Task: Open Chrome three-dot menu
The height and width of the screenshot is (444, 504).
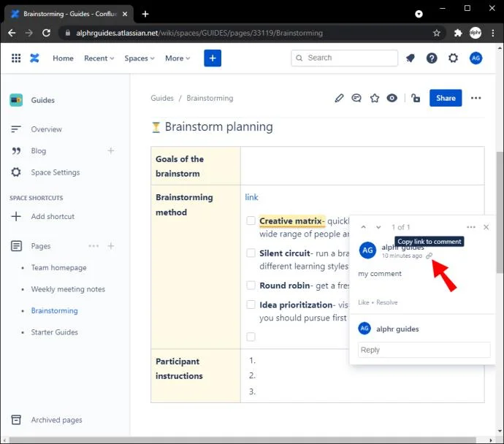Action: pos(493,33)
